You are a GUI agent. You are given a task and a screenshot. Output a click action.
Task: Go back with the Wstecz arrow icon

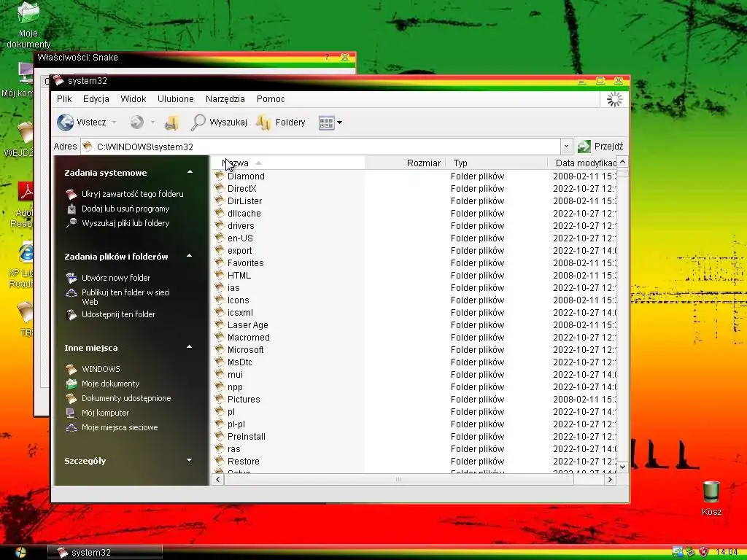click(x=65, y=122)
